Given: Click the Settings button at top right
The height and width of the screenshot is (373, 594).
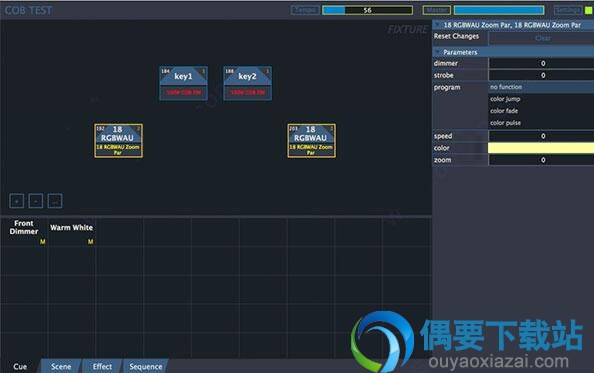Looking at the screenshot, I should (567, 10).
